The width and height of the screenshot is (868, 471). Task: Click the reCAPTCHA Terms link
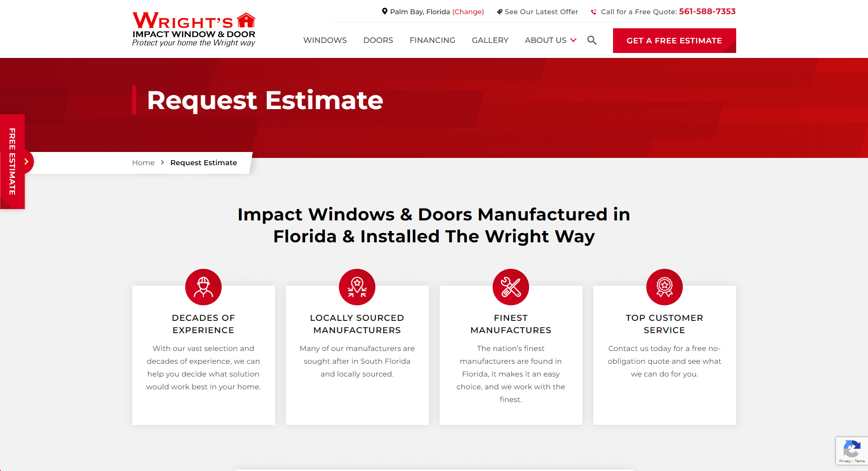click(x=859, y=461)
